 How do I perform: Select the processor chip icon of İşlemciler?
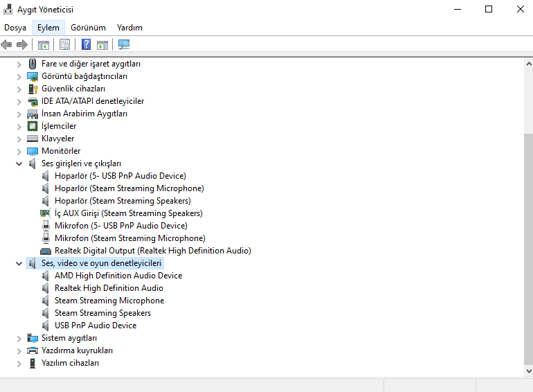click(x=33, y=126)
